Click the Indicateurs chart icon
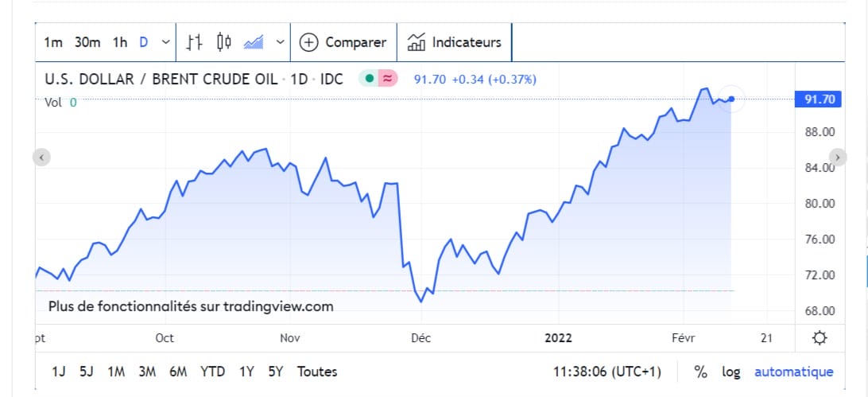Viewport: 868px width, 397px height. [x=416, y=42]
